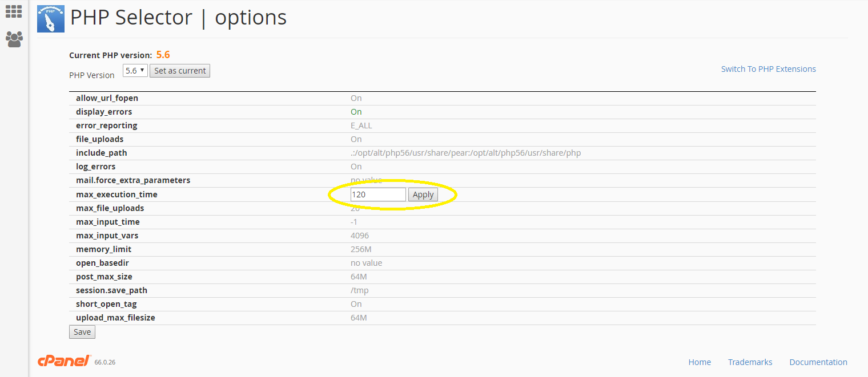Edit the upload_max_filesize 64M value
The width and height of the screenshot is (868, 377).
point(359,318)
